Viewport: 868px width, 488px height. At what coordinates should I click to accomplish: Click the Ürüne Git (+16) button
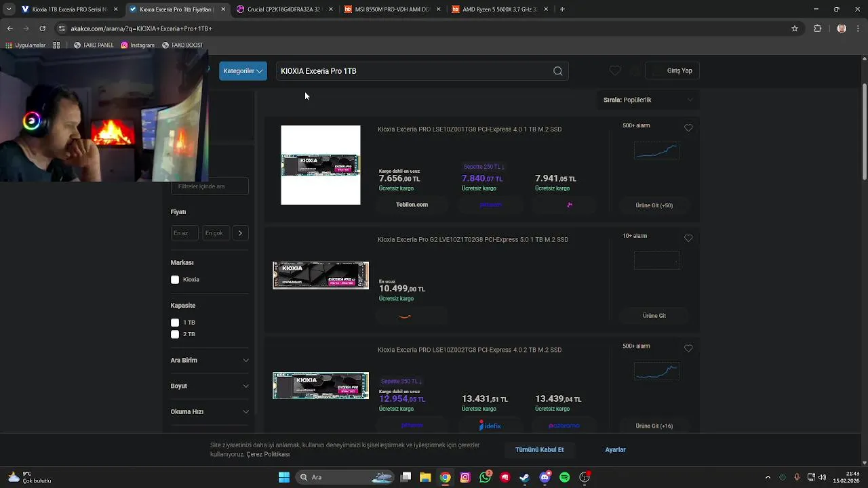click(x=654, y=426)
